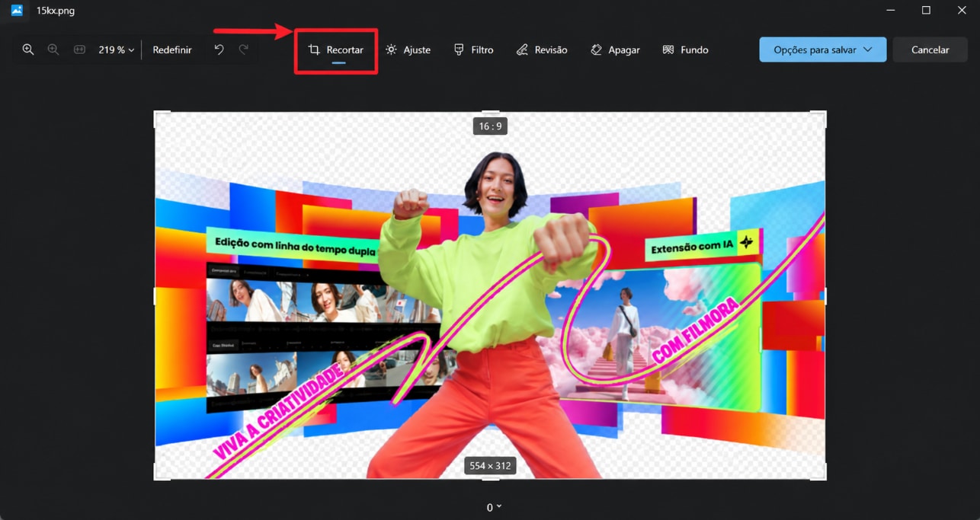
Task: Minimize the photo editor window
Action: click(891, 11)
